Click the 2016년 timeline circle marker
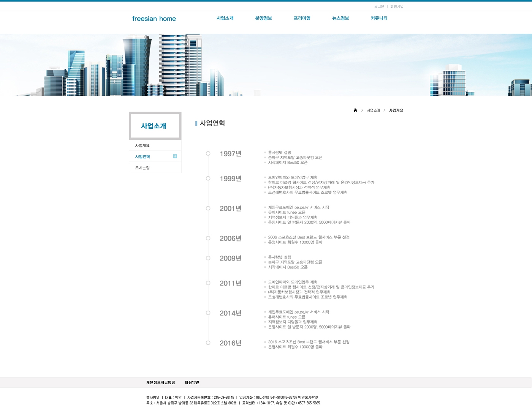Image resolution: width=532 pixels, height=412 pixels. tap(208, 343)
